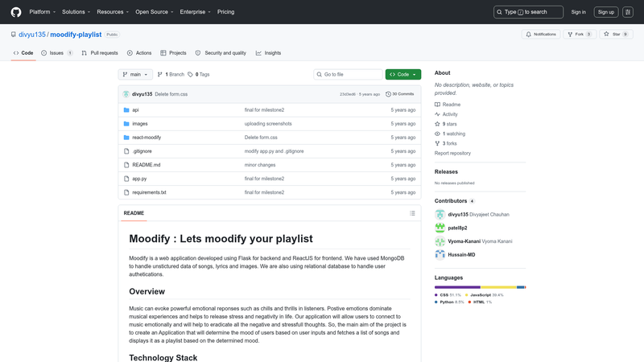Click the images folder icon

coord(126,124)
